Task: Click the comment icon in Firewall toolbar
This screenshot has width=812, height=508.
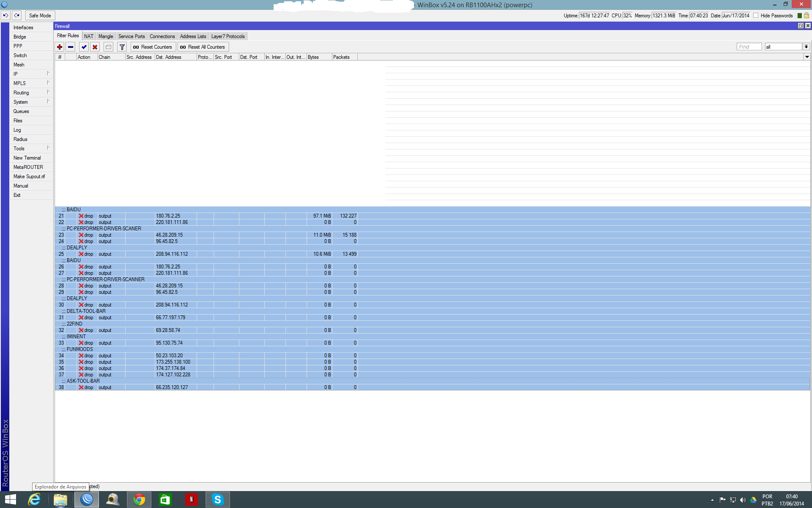Action: [x=108, y=47]
